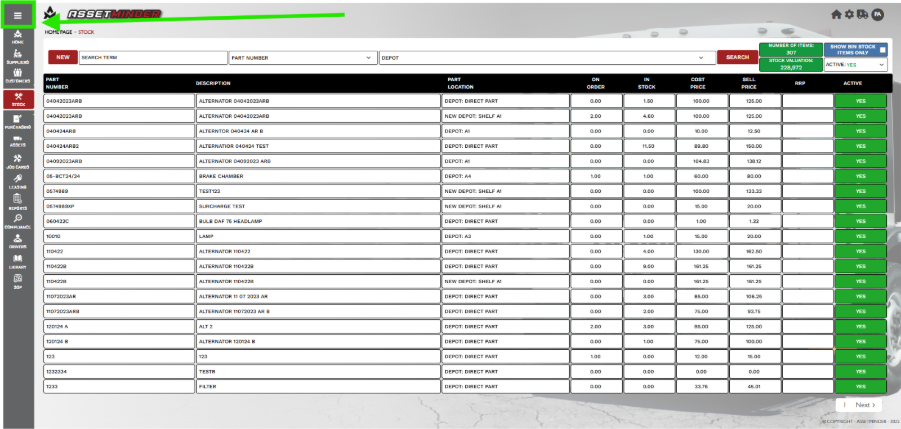Expand the Depot dropdown

click(546, 57)
